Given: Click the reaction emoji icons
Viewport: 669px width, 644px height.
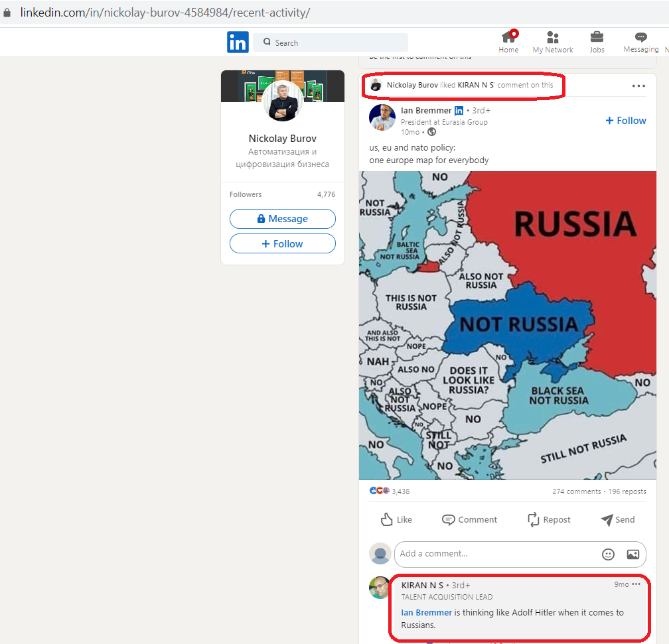Looking at the screenshot, I should (380, 491).
